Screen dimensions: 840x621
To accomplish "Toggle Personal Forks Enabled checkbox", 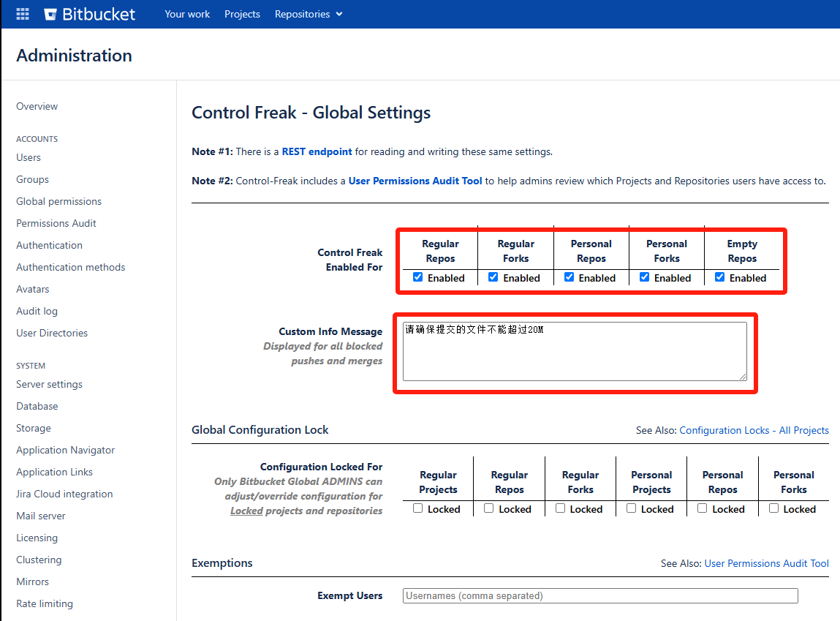I will pyautogui.click(x=645, y=277).
